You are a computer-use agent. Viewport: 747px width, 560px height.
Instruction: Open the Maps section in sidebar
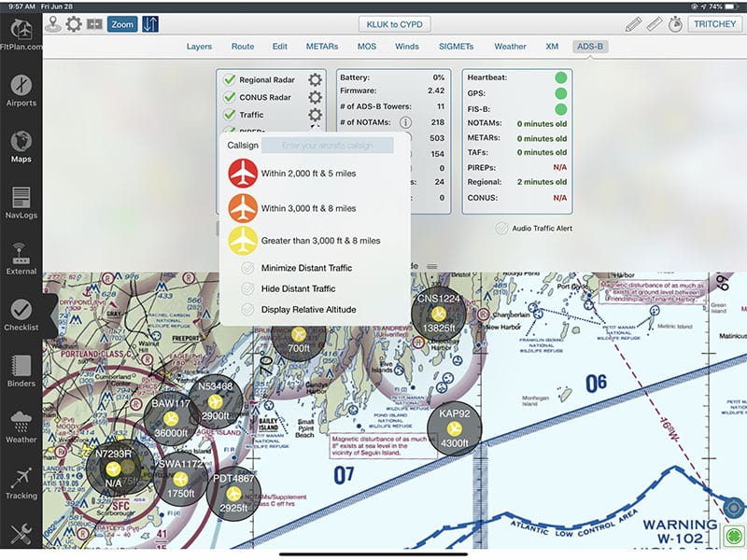point(21,147)
